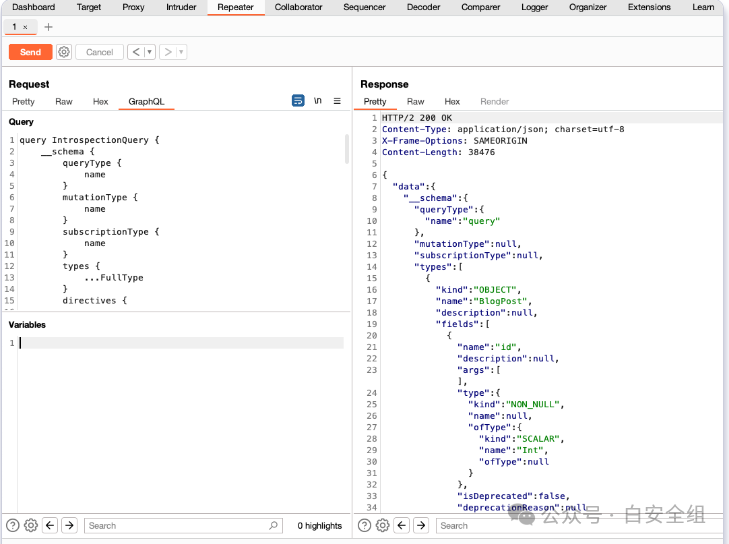Screen dimensions: 729x544
Task: Toggle show non-printable characters \n
Action: click(318, 100)
